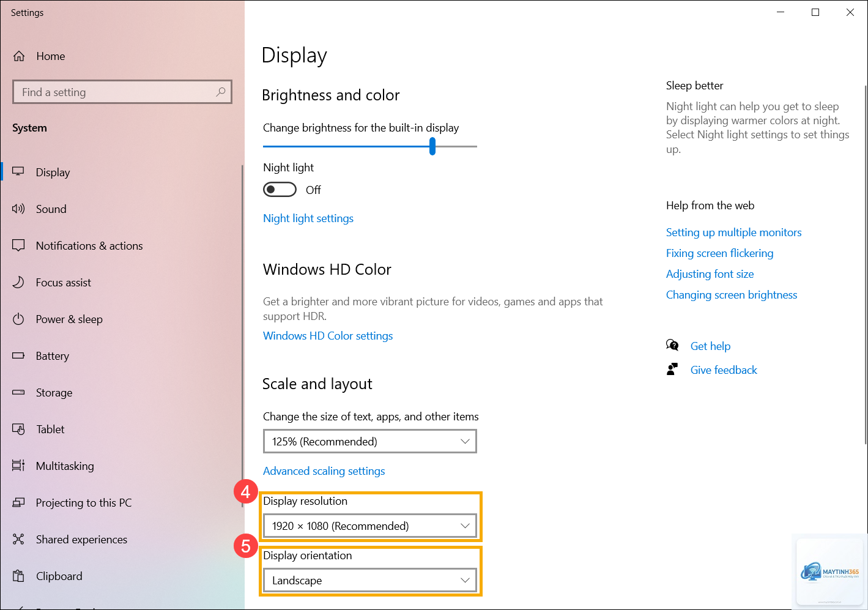Click the Storage drive icon

click(x=18, y=392)
